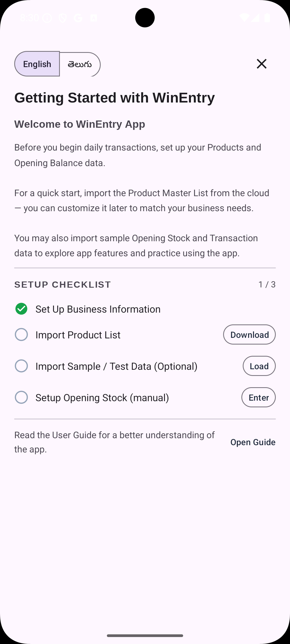The image size is (290, 644).
Task: Check the Setup Opening Stock circle
Action: (x=21, y=397)
